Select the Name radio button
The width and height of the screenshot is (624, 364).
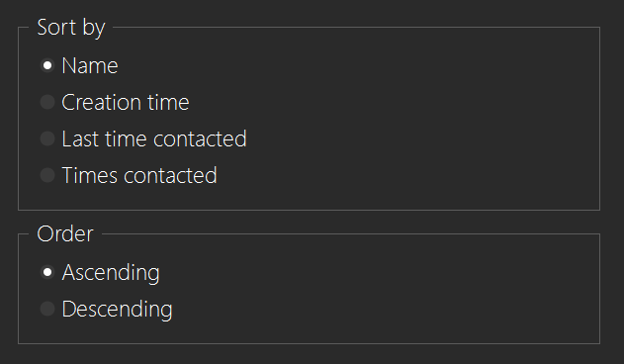click(x=47, y=65)
